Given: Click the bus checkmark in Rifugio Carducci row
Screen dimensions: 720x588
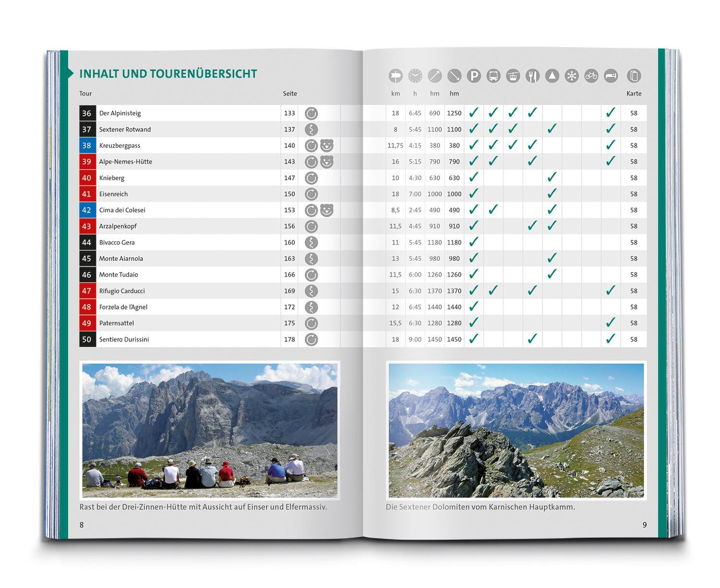Looking at the screenshot, I should [493, 290].
